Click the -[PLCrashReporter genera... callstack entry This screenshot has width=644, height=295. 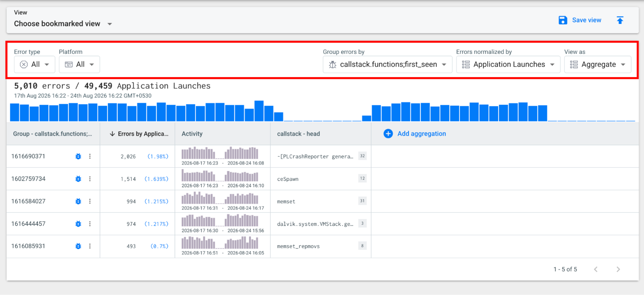pyautogui.click(x=315, y=157)
